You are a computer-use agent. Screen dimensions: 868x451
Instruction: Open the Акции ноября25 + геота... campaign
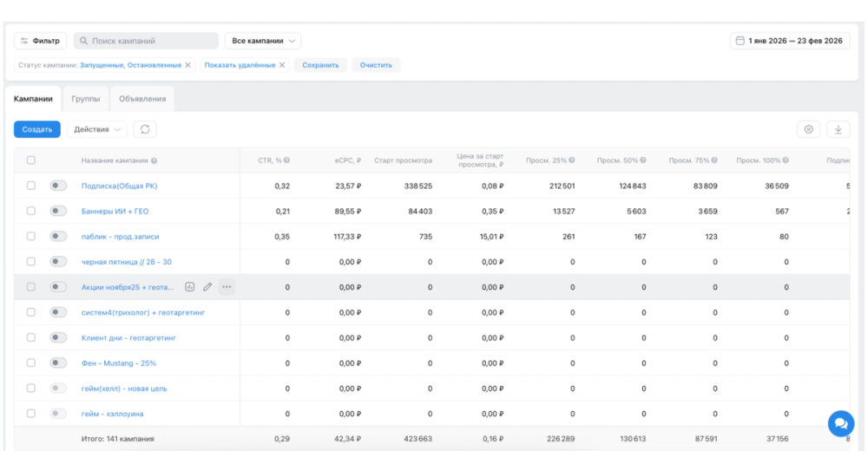(128, 287)
